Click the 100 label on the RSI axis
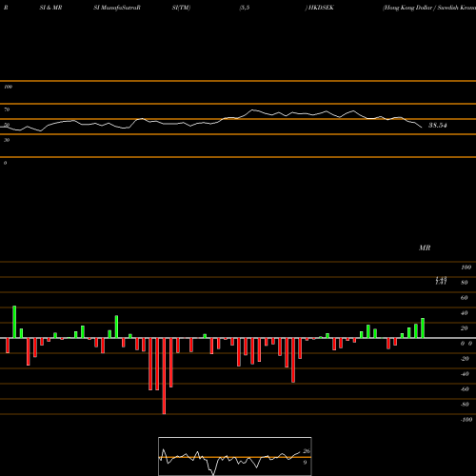This screenshot has width=476, height=476. click(9, 87)
